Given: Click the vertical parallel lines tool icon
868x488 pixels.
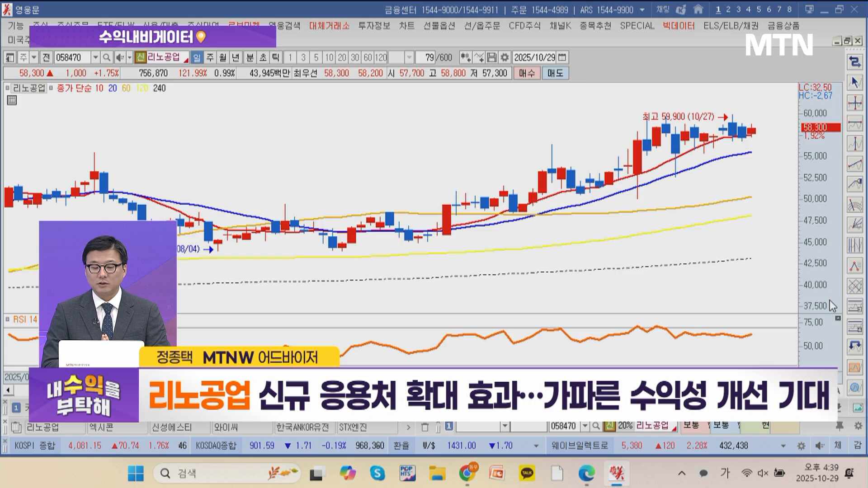Looking at the screenshot, I should [854, 245].
